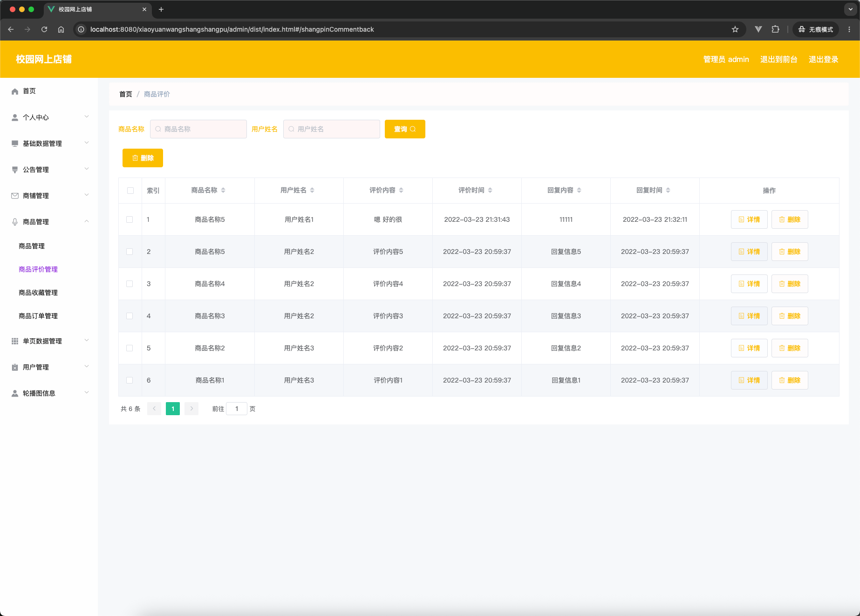This screenshot has height=616, width=860.
Task: Sort by 商品名称 column sort arrows
Action: point(223,190)
